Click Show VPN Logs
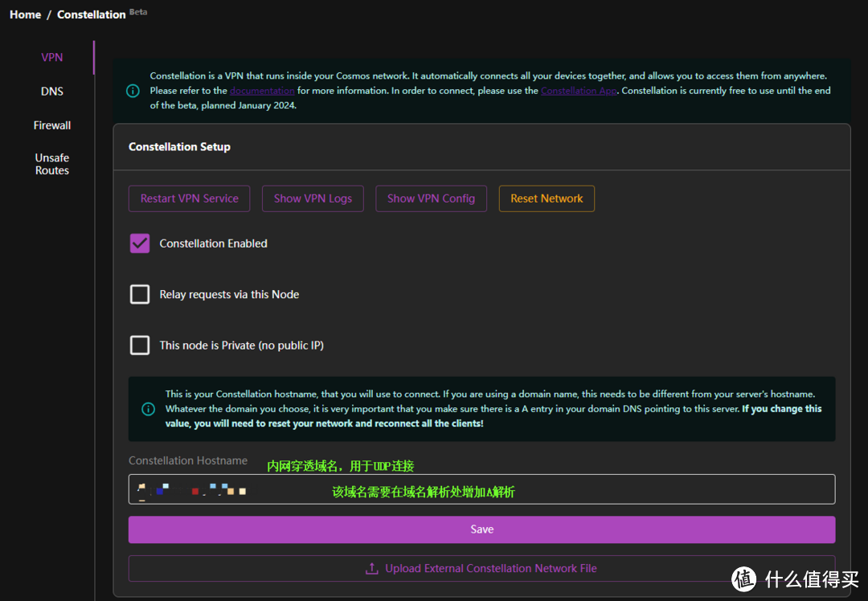The image size is (868, 601). [313, 198]
